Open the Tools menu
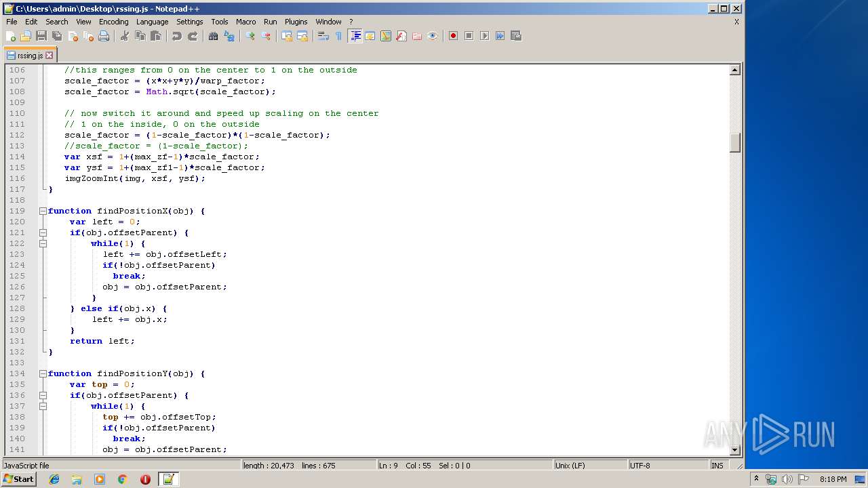 (220, 22)
